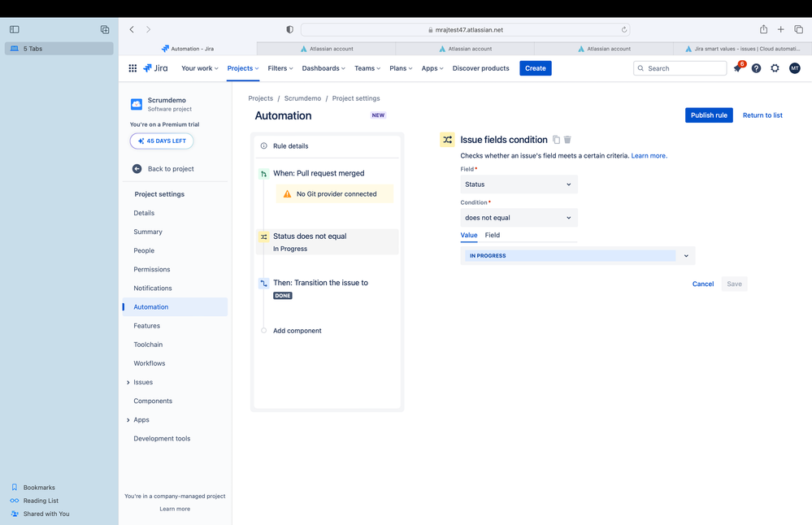
Task: Open the notifications bell icon
Action: click(737, 68)
